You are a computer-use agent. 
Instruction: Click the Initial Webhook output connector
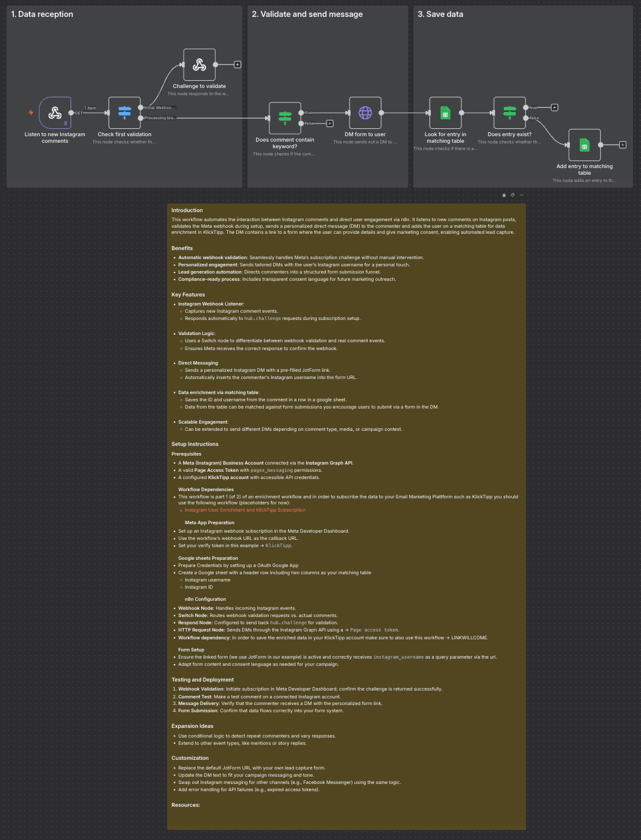pos(141,108)
